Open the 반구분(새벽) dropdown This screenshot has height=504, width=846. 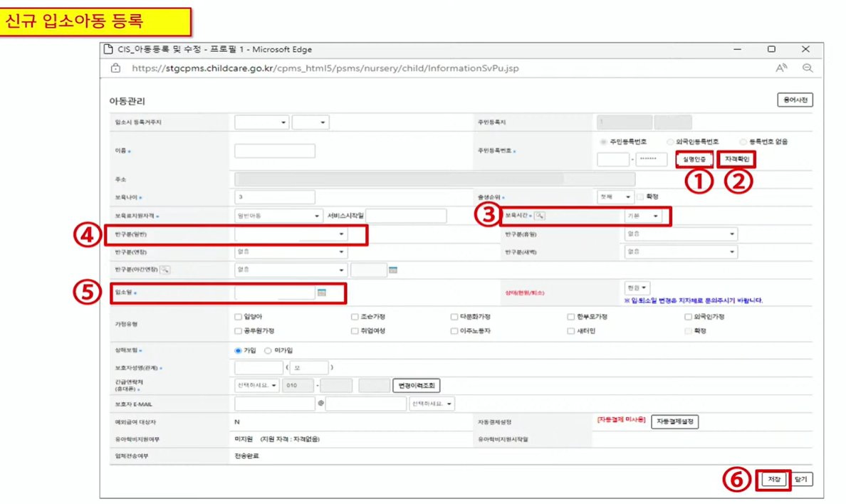click(x=681, y=252)
